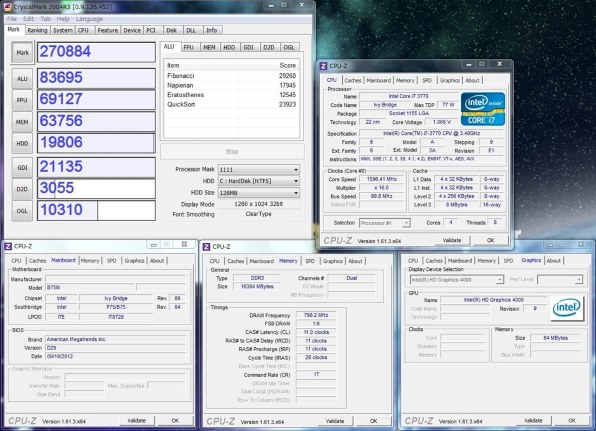Click Validate in the CPU-Z CPU window
Viewport: 596px width, 431px height.
(x=452, y=240)
